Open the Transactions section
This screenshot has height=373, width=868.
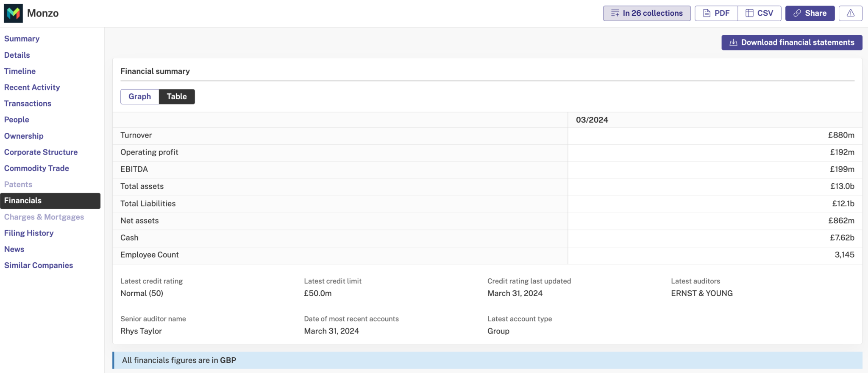(28, 104)
